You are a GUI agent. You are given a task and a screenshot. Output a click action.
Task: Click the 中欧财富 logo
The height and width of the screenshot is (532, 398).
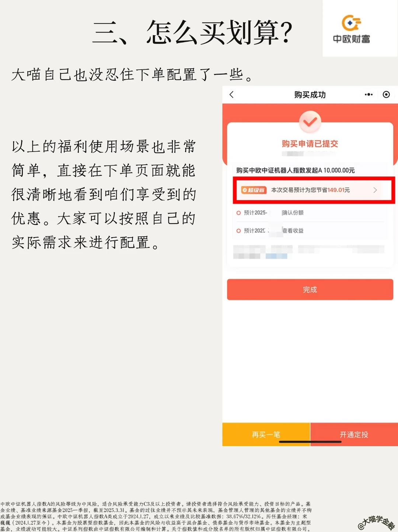tap(352, 29)
